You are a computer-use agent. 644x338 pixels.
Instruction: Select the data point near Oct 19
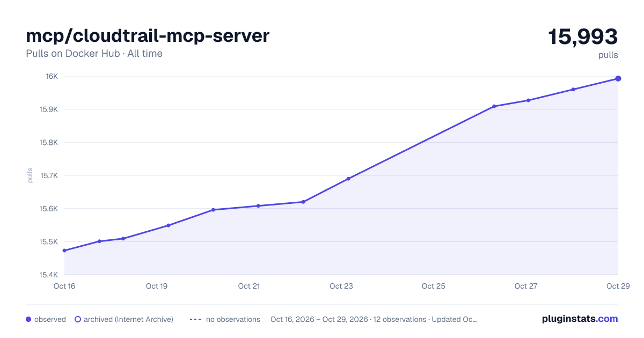[x=168, y=225]
